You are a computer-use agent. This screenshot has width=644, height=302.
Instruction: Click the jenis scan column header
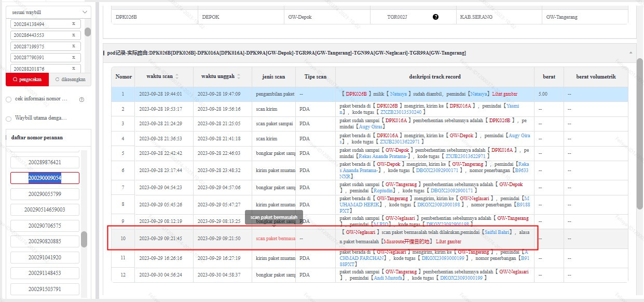(x=273, y=76)
